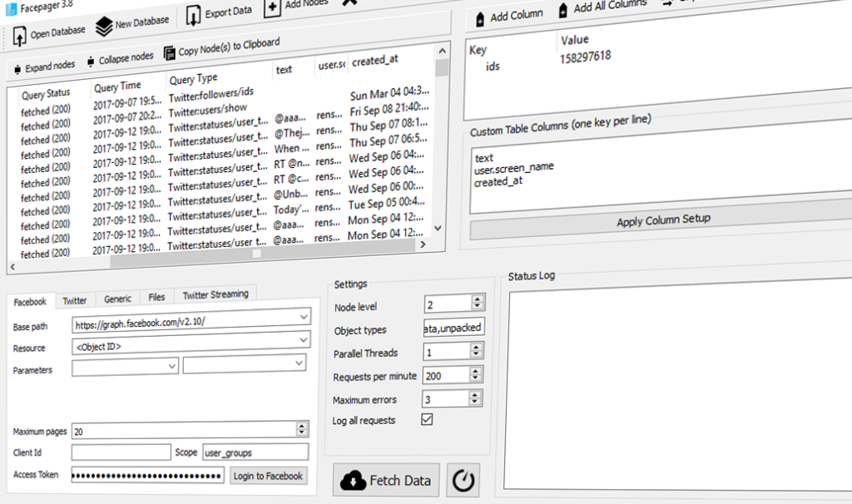Select the Twitter:followers/ids row

pos(211,95)
